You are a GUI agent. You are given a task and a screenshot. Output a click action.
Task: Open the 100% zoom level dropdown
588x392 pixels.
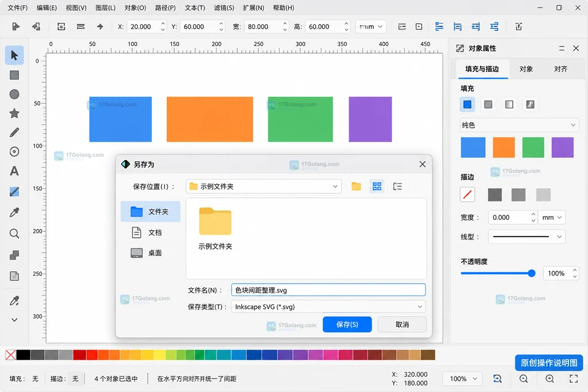[x=463, y=378]
